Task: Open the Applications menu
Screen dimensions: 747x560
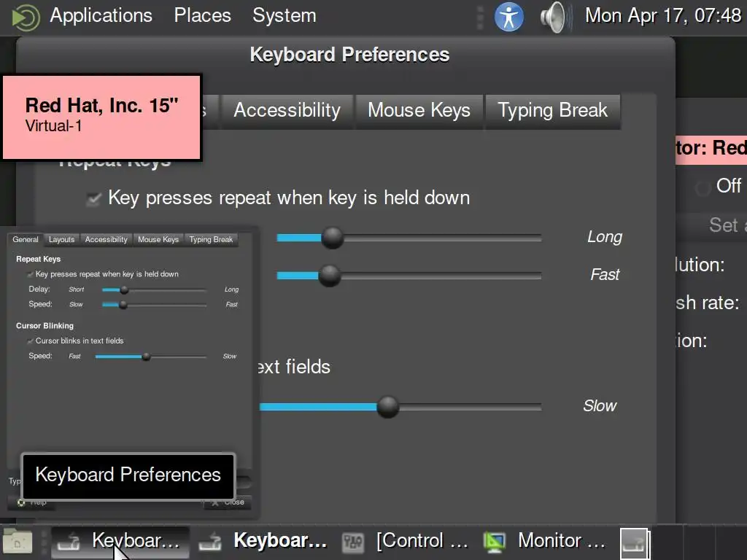Action: (x=101, y=15)
